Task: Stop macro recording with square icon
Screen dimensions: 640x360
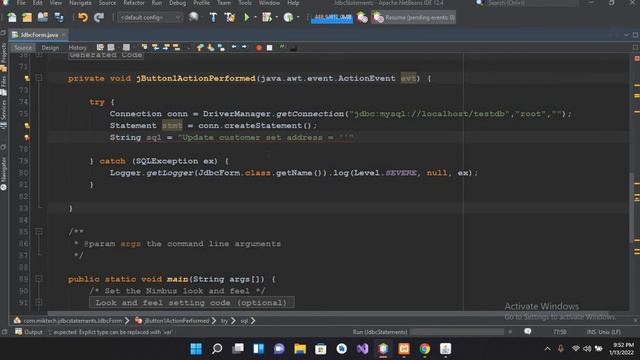Action: pyautogui.click(x=269, y=48)
